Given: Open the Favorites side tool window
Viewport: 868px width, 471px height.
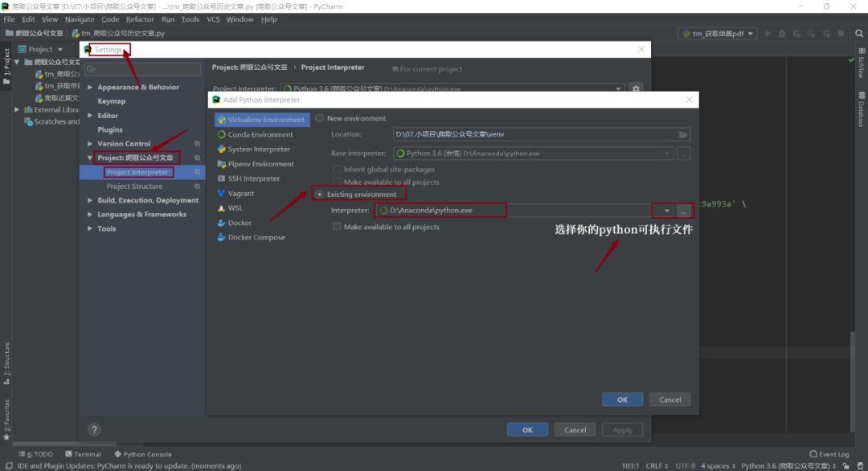Looking at the screenshot, I should pyautogui.click(x=6, y=420).
